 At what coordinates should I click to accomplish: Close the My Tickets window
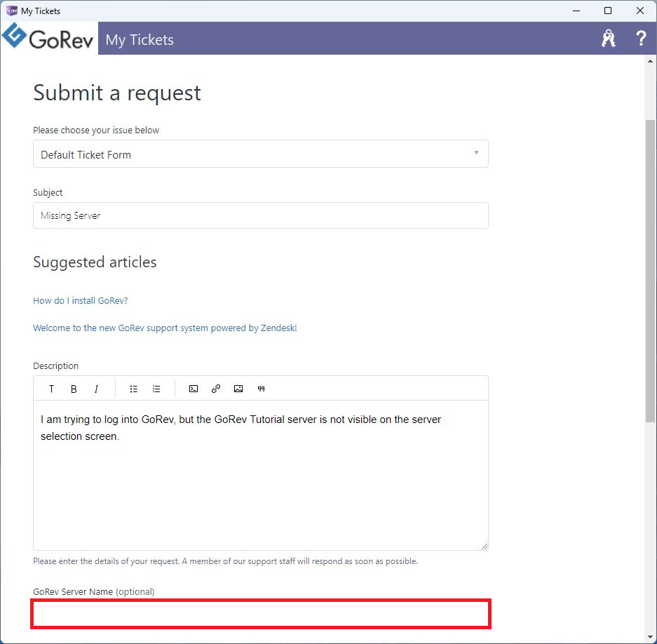(639, 11)
